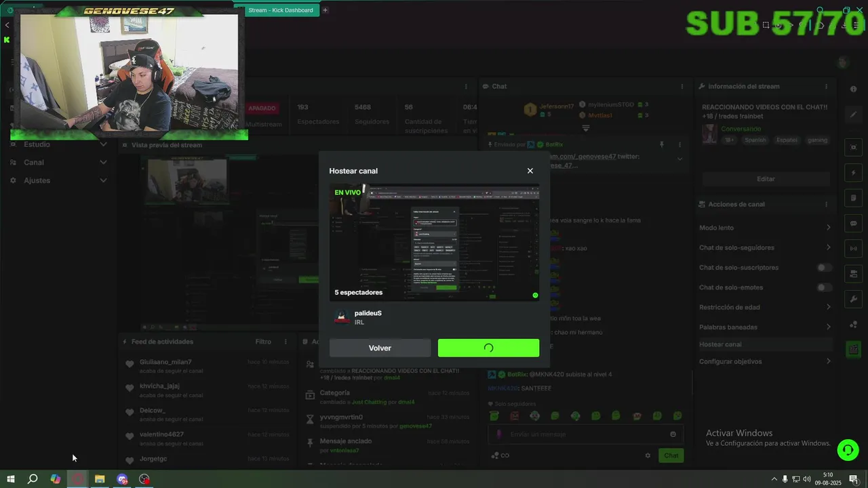Toggle Chat de solo-suscriptores switch
This screenshot has height=488, width=868.
pyautogui.click(x=824, y=268)
